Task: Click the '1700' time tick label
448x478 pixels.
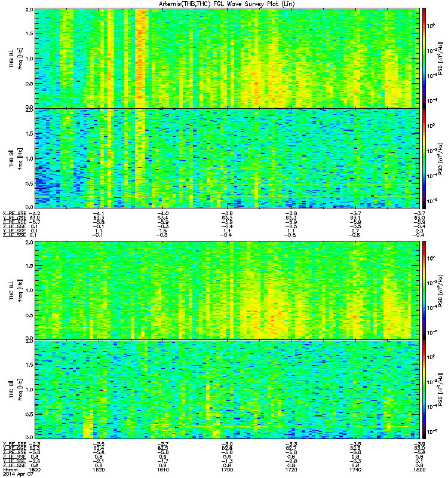Action: click(x=227, y=470)
